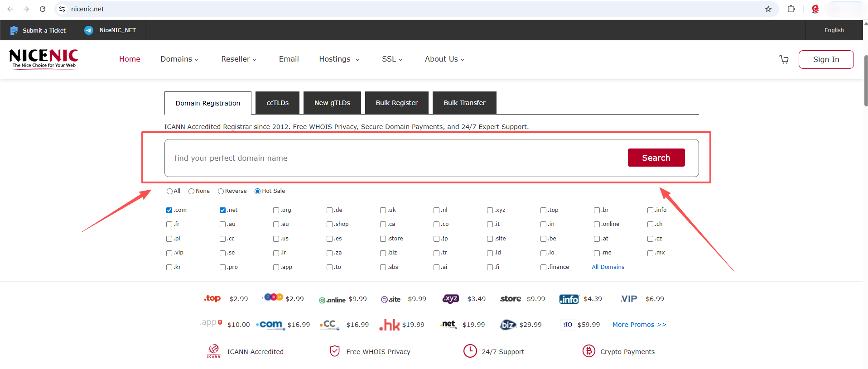This screenshot has height=369, width=868.
Task: Open the All Domains link
Action: (x=608, y=267)
